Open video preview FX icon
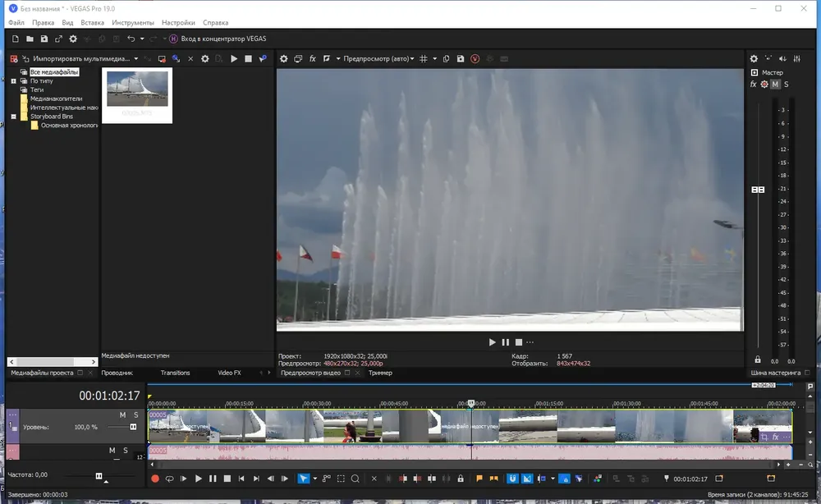 pos(313,58)
